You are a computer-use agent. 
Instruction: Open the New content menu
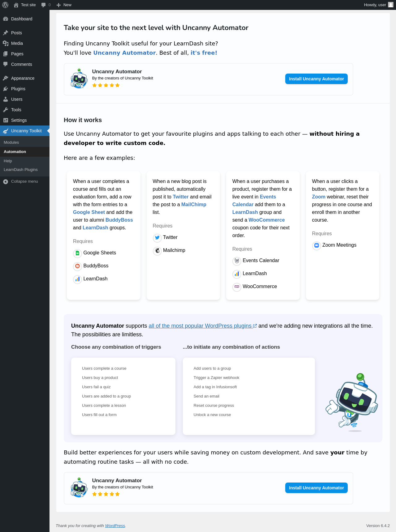(x=64, y=5)
